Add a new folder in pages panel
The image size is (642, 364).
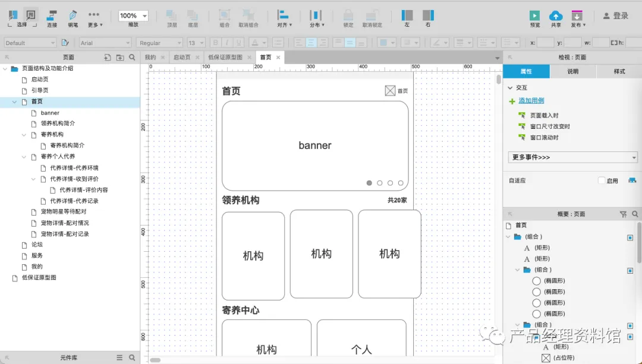(x=120, y=57)
